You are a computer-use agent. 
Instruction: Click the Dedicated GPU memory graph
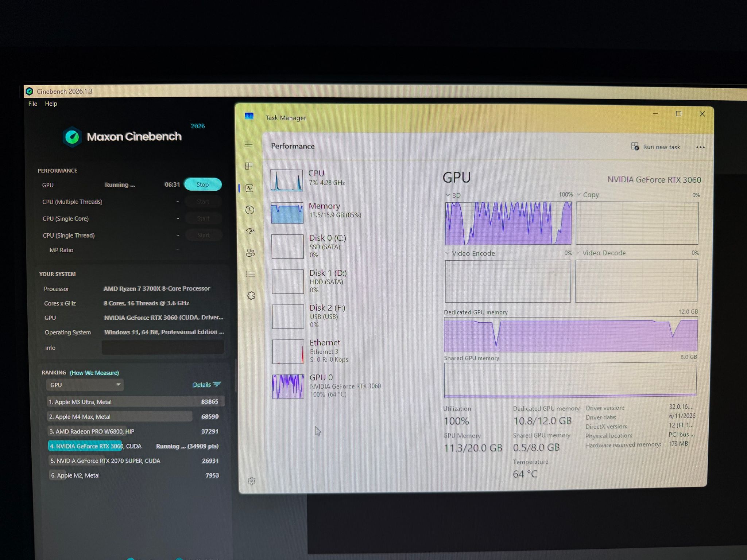click(x=571, y=334)
